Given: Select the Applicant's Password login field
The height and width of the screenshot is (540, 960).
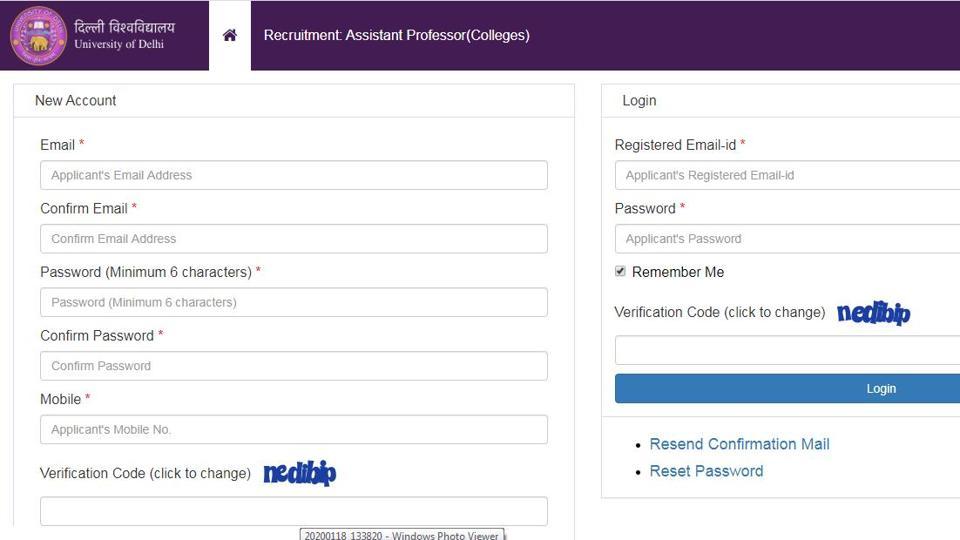Looking at the screenshot, I should pyautogui.click(x=787, y=239).
